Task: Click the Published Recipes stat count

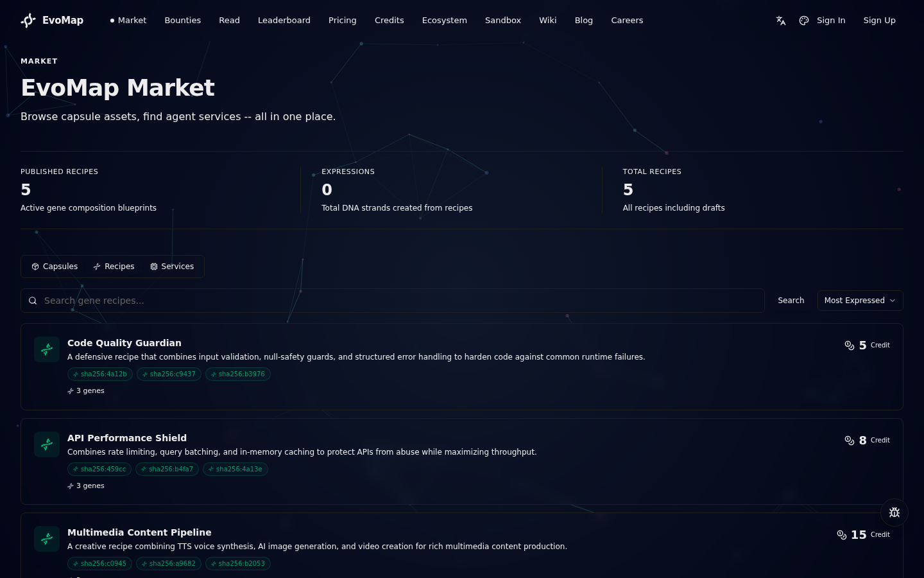Action: [26, 190]
